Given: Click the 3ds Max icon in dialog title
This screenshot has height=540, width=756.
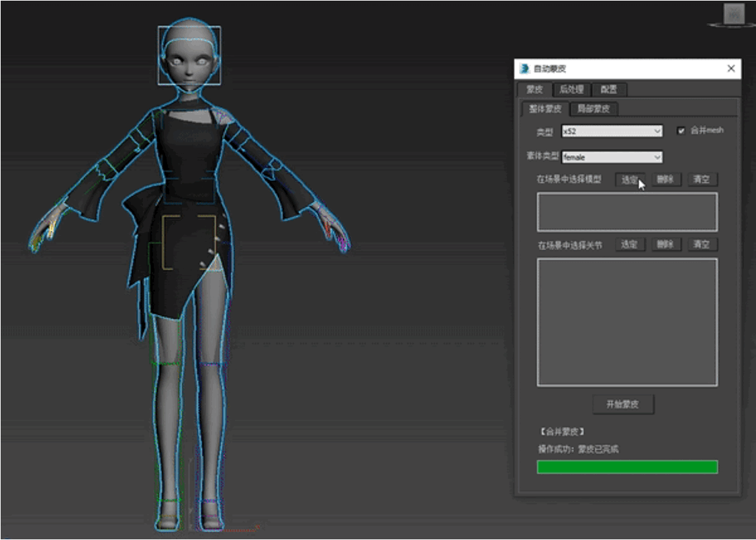Looking at the screenshot, I should click(x=524, y=69).
